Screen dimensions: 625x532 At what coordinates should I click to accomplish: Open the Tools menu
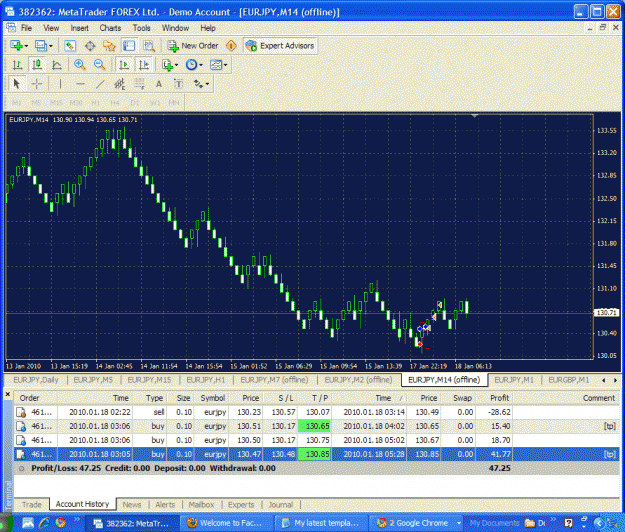[142, 28]
